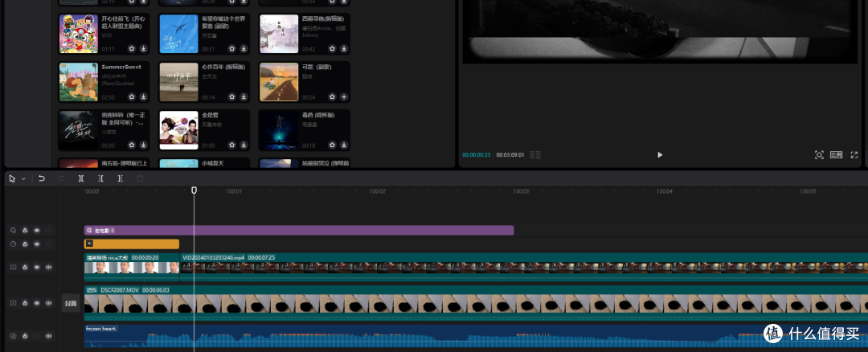This screenshot has height=352, width=868.
Task: Favorite the song 西厢寻他
Action: click(x=332, y=48)
